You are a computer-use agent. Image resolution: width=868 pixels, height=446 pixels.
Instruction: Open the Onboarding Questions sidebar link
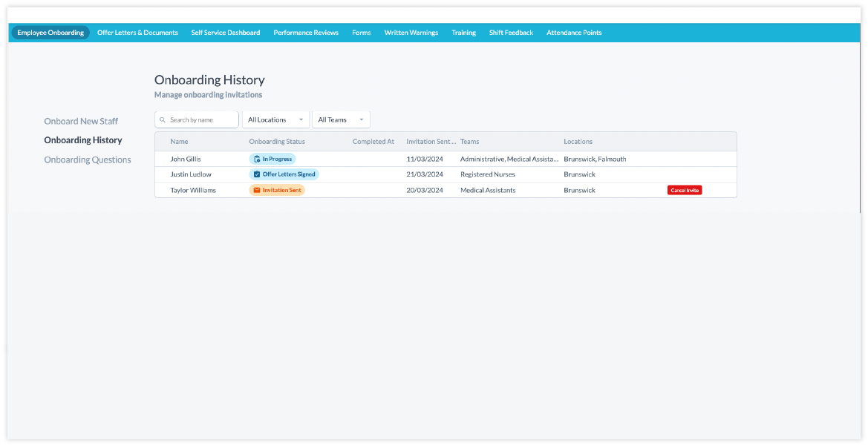tap(88, 160)
